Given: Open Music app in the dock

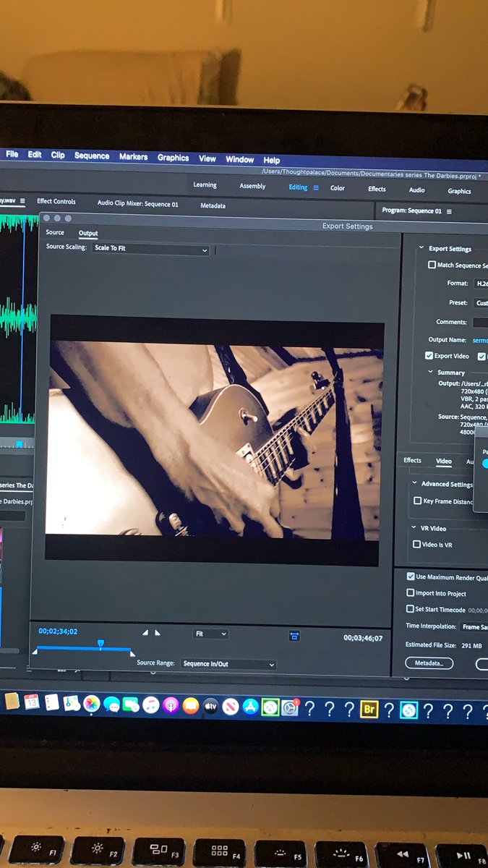Looking at the screenshot, I should pyautogui.click(x=150, y=705).
